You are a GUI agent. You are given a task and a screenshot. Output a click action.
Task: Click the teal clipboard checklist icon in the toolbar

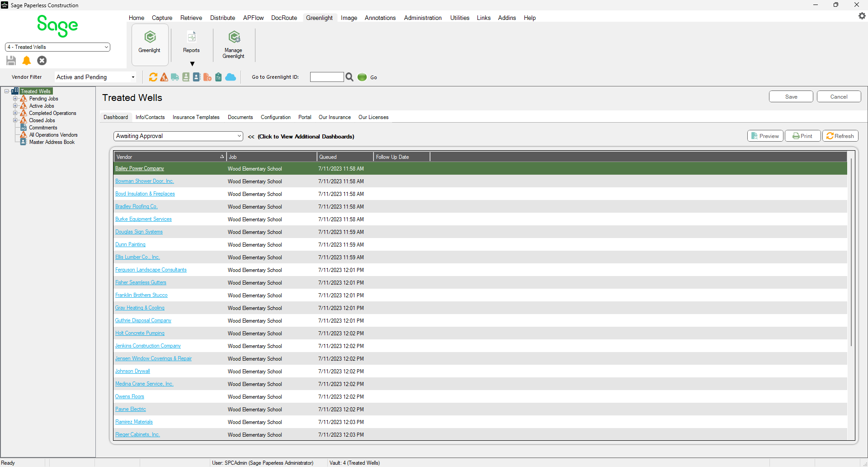(x=218, y=77)
